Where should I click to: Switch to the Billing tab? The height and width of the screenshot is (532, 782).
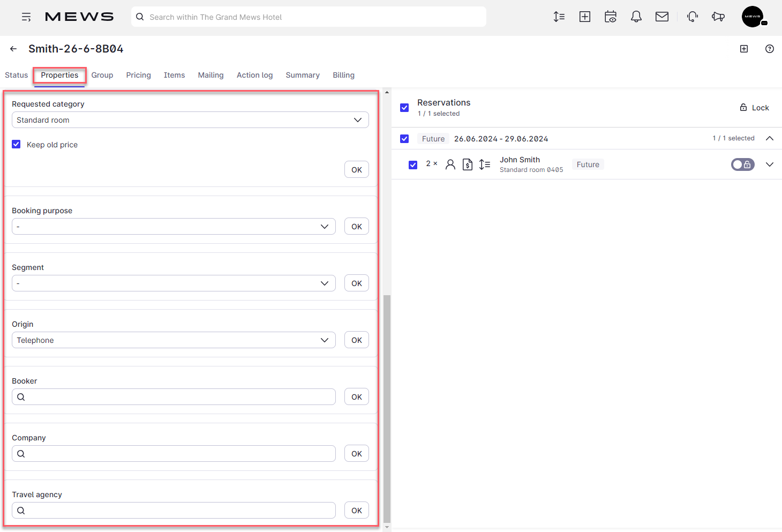(343, 75)
